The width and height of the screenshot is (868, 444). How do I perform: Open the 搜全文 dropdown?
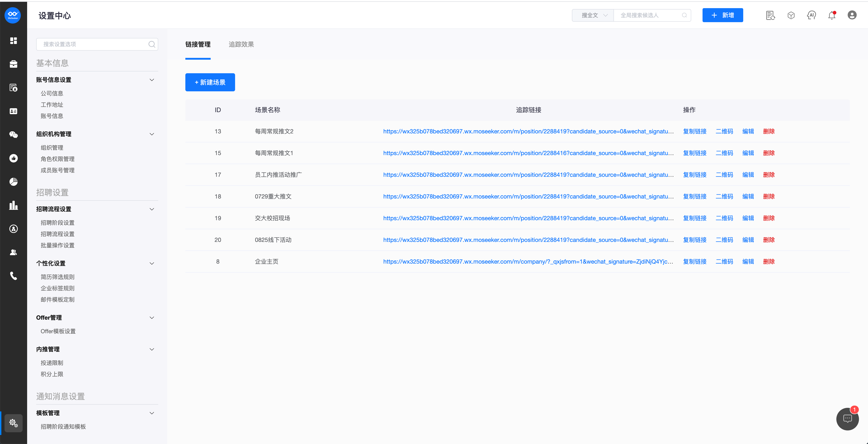point(593,15)
